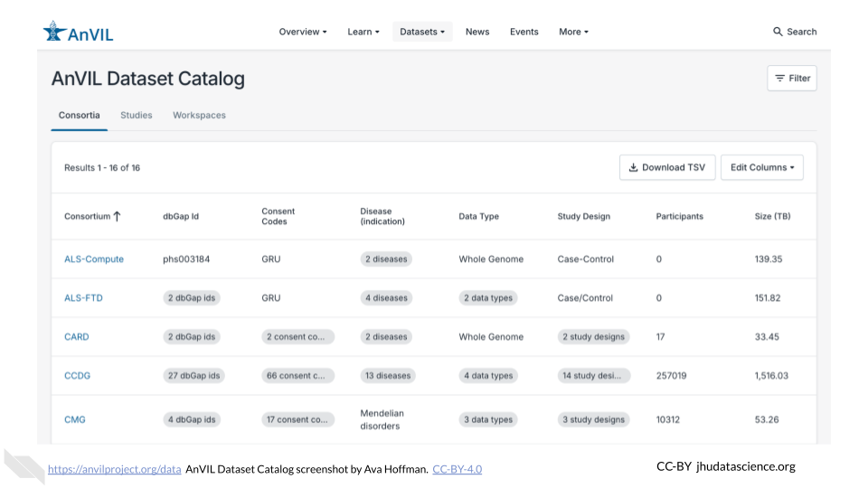
Task: Switch to the Studies tab
Action: click(137, 115)
